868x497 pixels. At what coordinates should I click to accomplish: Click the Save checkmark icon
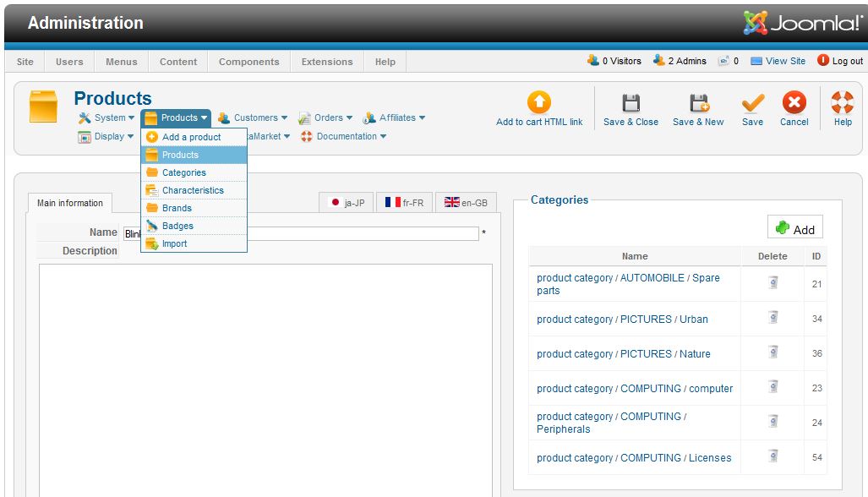click(753, 103)
